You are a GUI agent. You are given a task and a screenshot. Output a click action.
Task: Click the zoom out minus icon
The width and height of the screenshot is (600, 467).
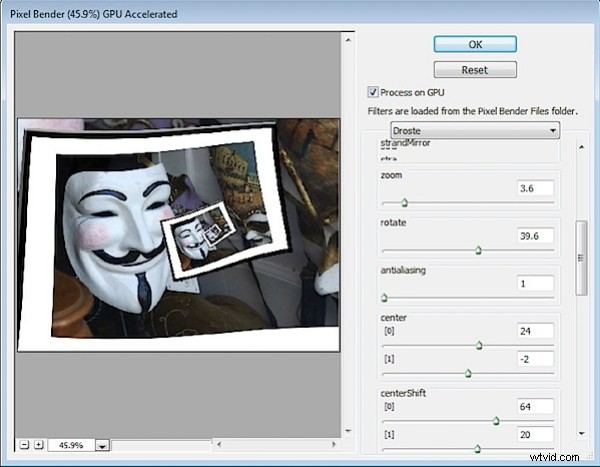point(23,445)
